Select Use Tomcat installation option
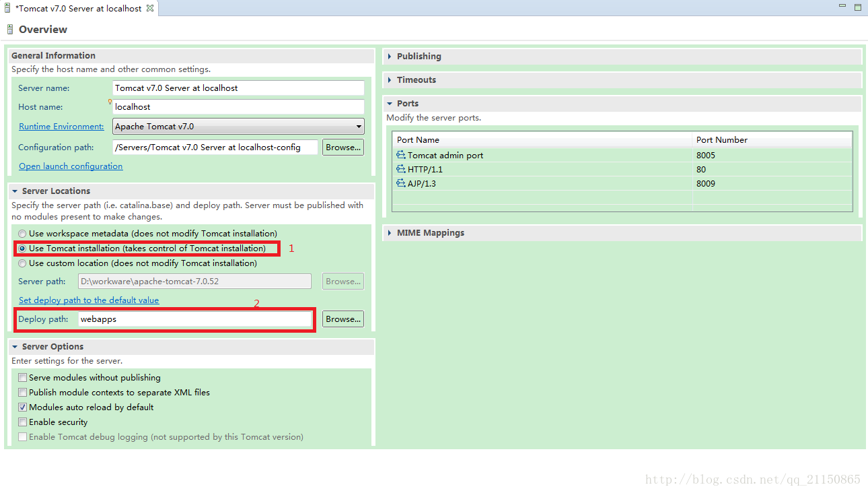The height and width of the screenshot is (493, 868). (23, 249)
